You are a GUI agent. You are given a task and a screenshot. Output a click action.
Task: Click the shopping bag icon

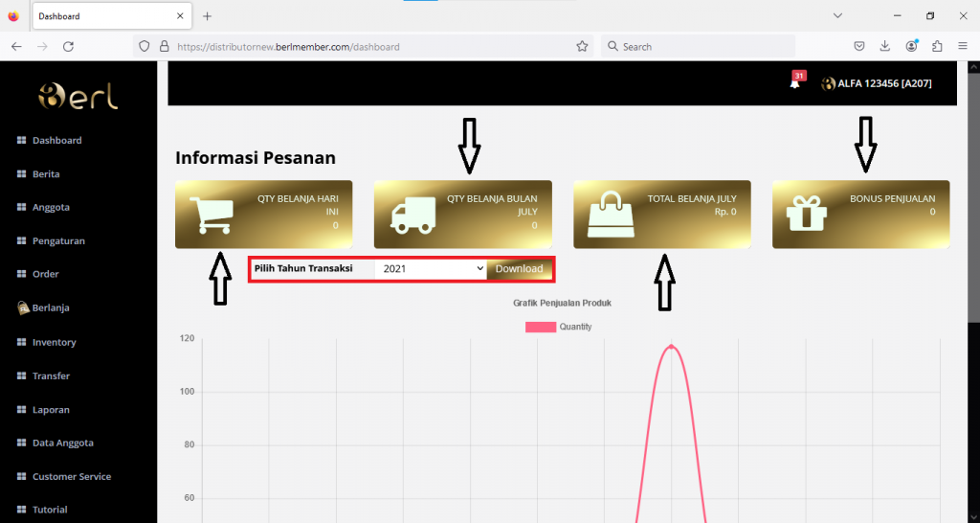click(x=610, y=214)
